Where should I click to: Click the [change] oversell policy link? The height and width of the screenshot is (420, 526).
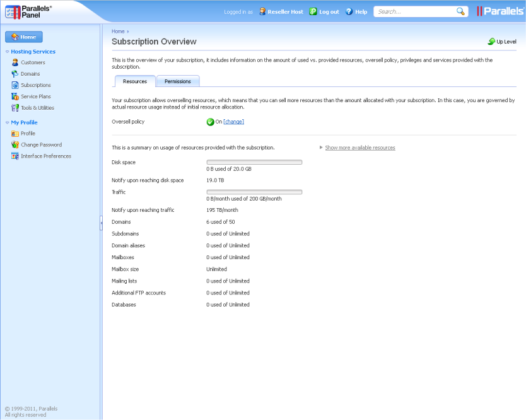234,122
